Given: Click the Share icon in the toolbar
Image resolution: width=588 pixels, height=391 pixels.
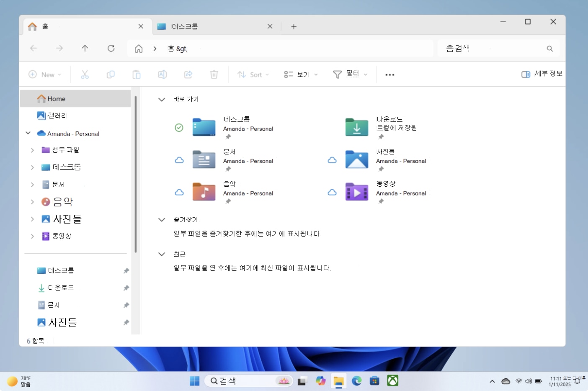Looking at the screenshot, I should click(x=188, y=74).
